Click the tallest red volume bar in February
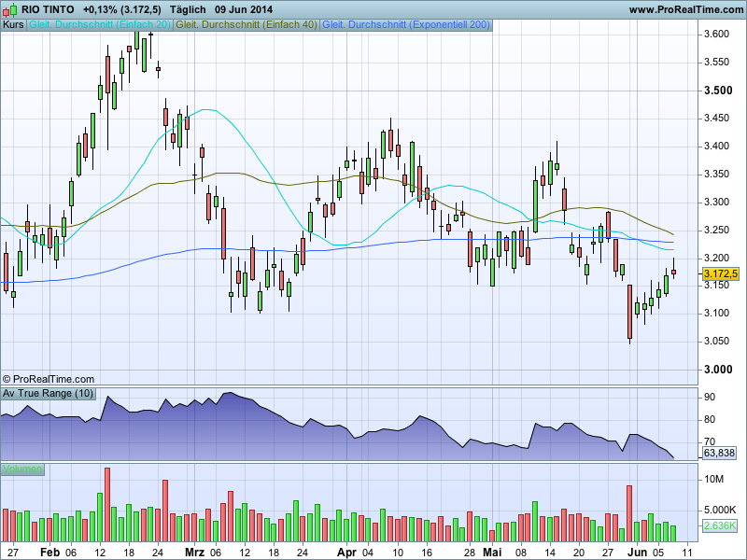 107,504
